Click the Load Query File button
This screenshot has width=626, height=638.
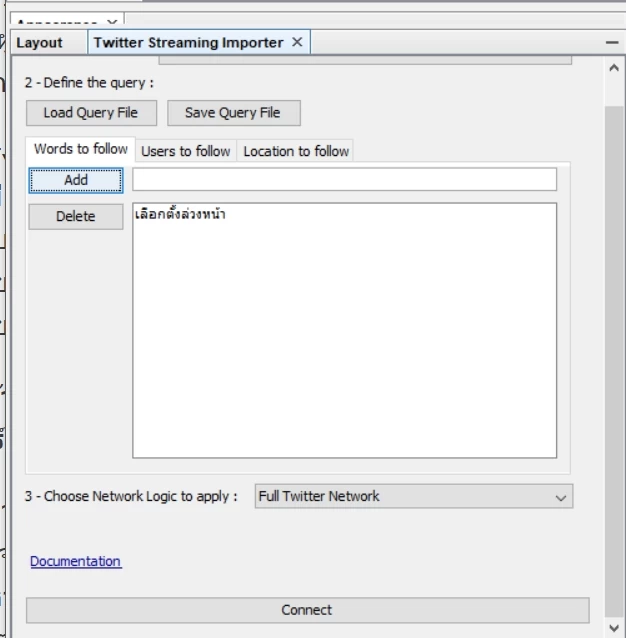(91, 113)
